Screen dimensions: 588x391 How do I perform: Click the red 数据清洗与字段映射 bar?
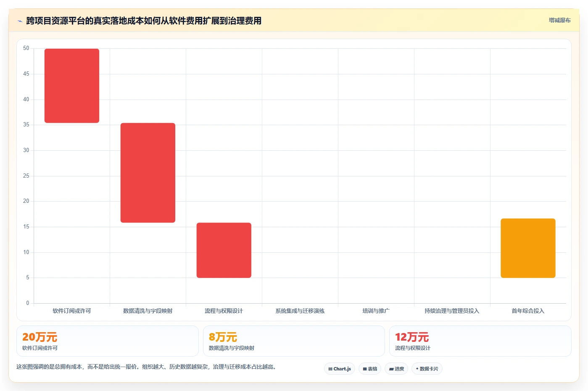point(148,173)
